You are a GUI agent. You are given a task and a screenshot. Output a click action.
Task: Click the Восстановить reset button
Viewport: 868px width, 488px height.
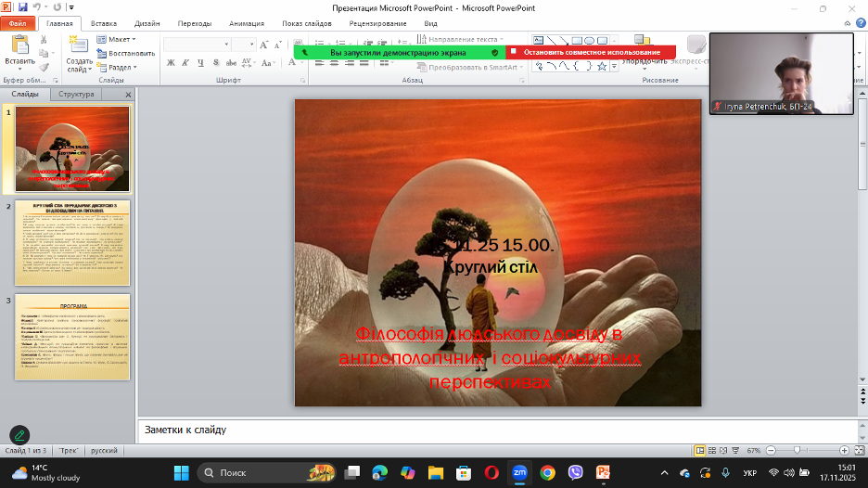126,53
